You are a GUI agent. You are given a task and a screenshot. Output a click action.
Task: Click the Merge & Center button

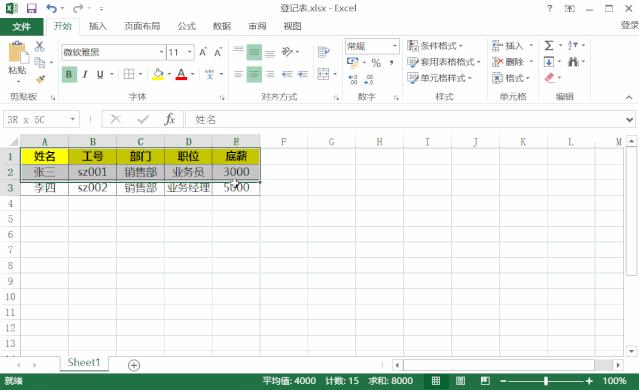click(323, 74)
